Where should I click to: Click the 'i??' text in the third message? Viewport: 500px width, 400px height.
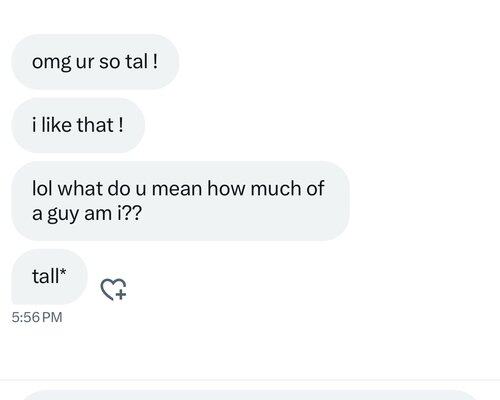point(130,213)
